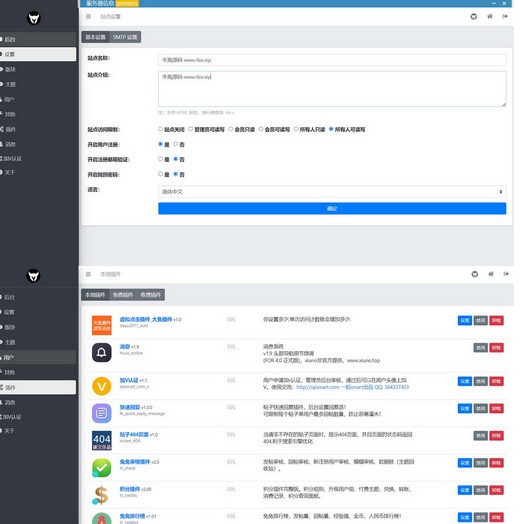520x524 pixels.
Task: Select 所有人可读写 access option
Action: [x=331, y=129]
